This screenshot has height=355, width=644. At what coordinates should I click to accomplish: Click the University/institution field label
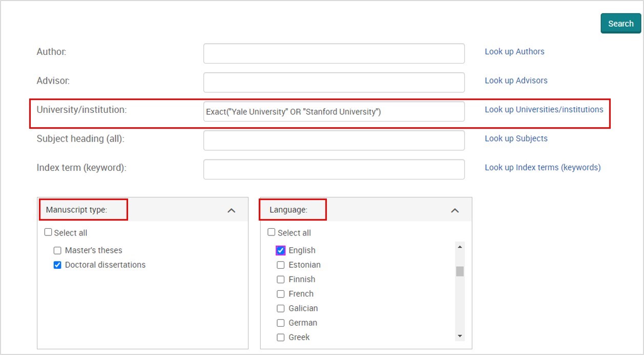pyautogui.click(x=81, y=109)
